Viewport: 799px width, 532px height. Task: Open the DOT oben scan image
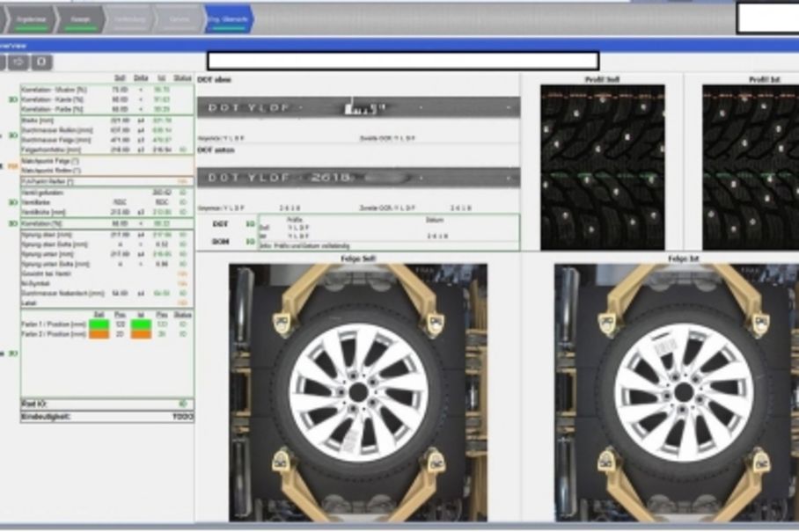[358, 108]
